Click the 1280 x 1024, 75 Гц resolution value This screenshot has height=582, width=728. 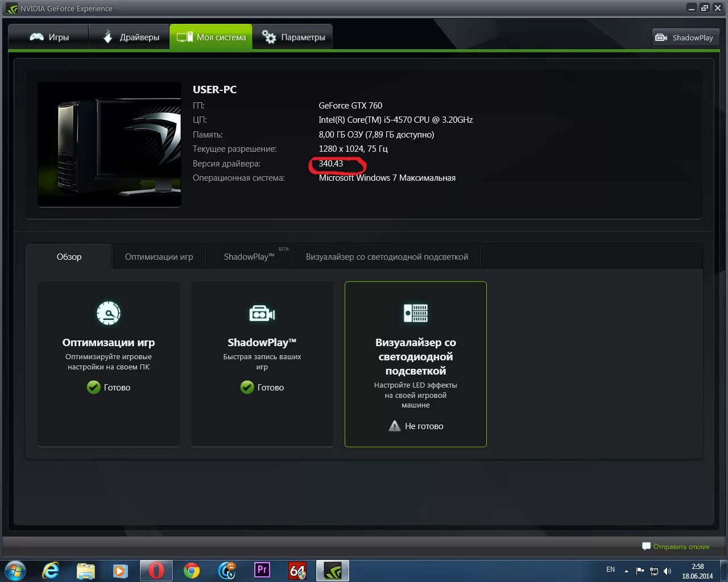coord(353,148)
